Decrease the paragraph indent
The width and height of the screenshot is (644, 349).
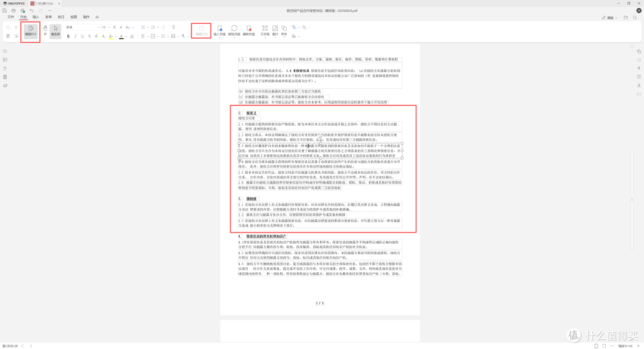pos(163,27)
